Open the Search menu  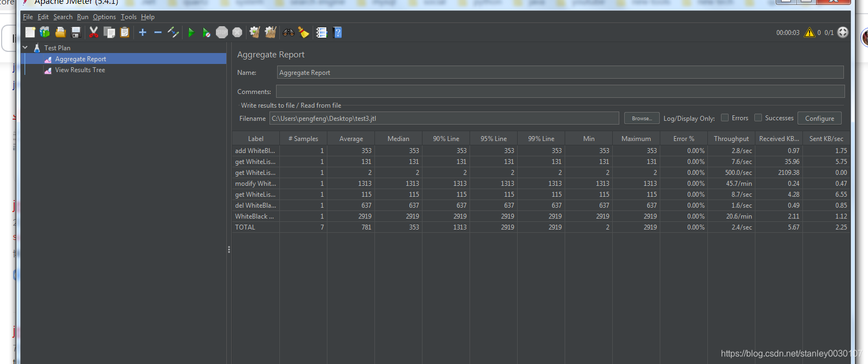pos(63,17)
